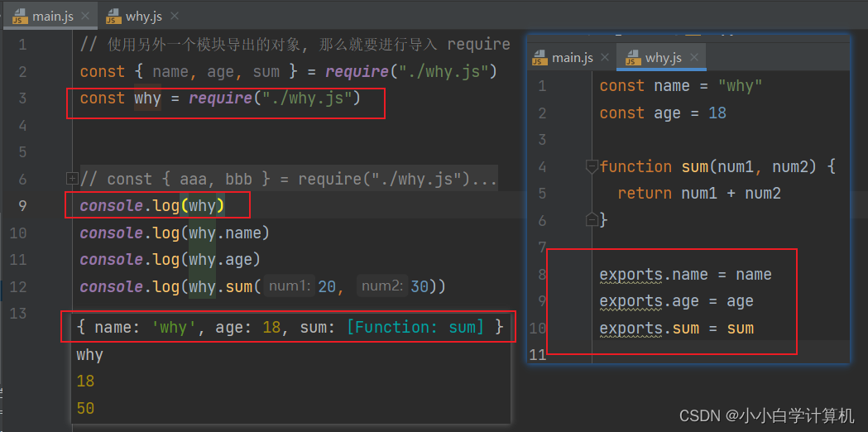
Task: Click JS file icon on left why.js tab
Action: (x=113, y=17)
